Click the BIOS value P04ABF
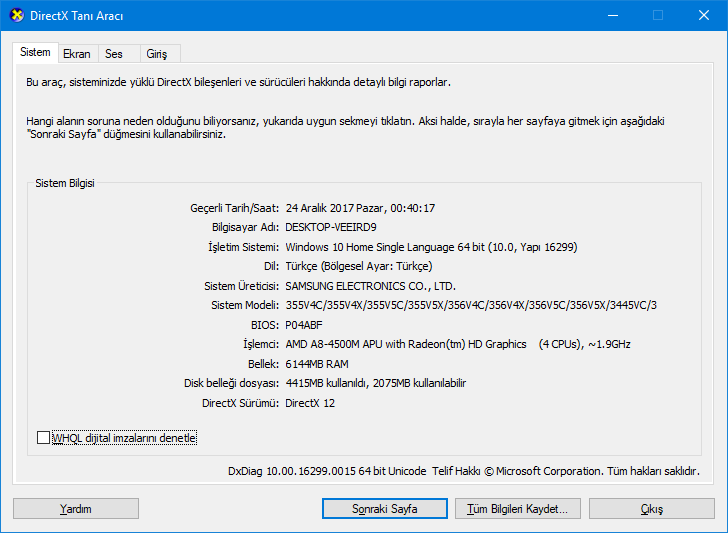728x533 pixels. click(304, 325)
